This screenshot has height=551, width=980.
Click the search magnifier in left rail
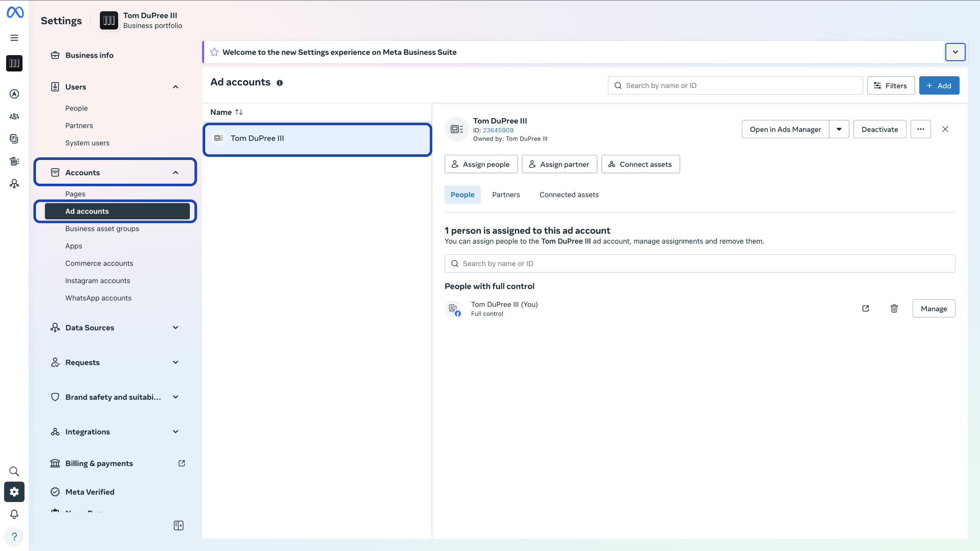(14, 471)
